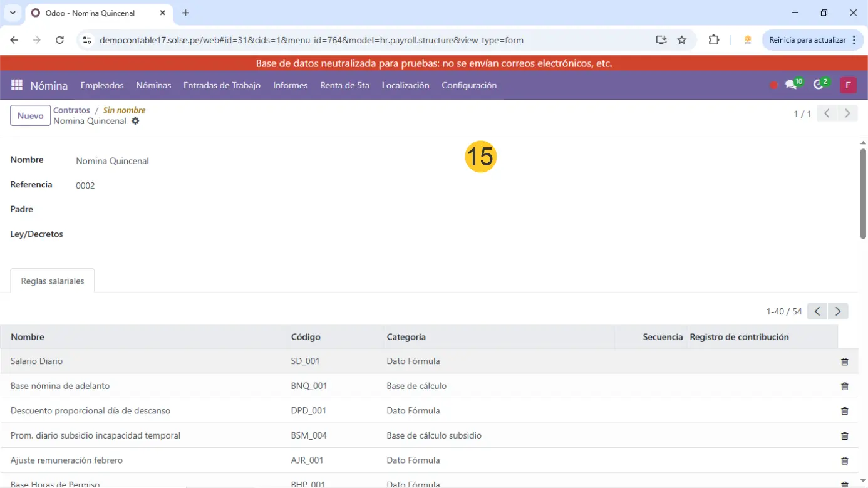Open the Odoo apps grid menu
The height and width of the screenshot is (488, 868).
pos(17,85)
